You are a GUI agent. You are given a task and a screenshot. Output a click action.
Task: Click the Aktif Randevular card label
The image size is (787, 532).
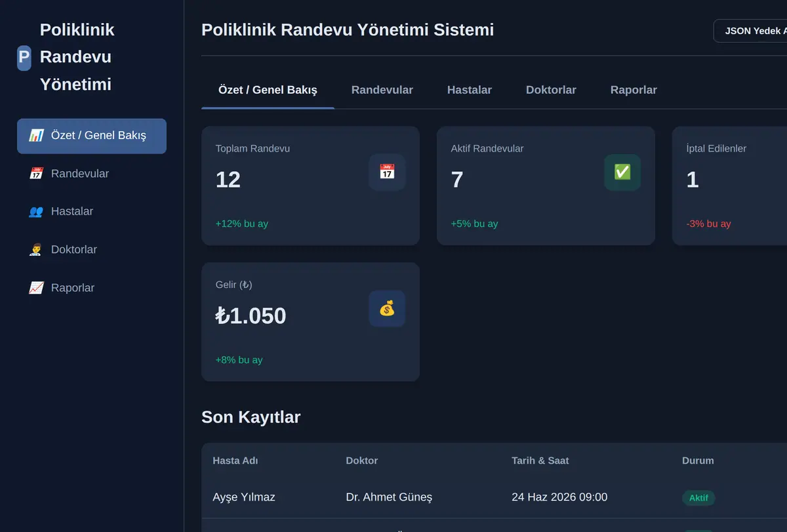pyautogui.click(x=487, y=149)
